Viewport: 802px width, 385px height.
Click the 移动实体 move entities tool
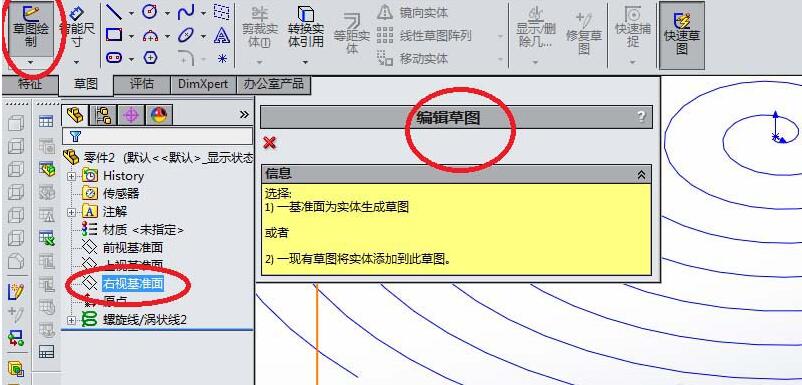click(412, 58)
